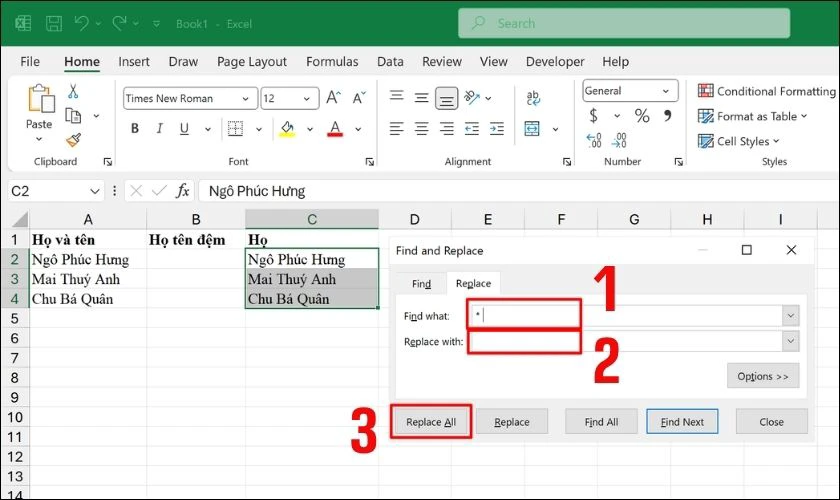Click the Save icon in title bar

[54, 24]
